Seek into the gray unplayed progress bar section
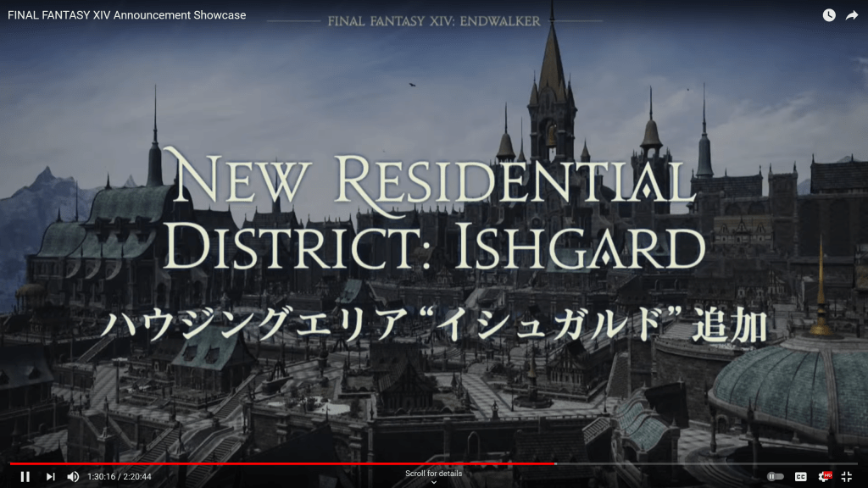This screenshot has width=868, height=488. [x=704, y=463]
